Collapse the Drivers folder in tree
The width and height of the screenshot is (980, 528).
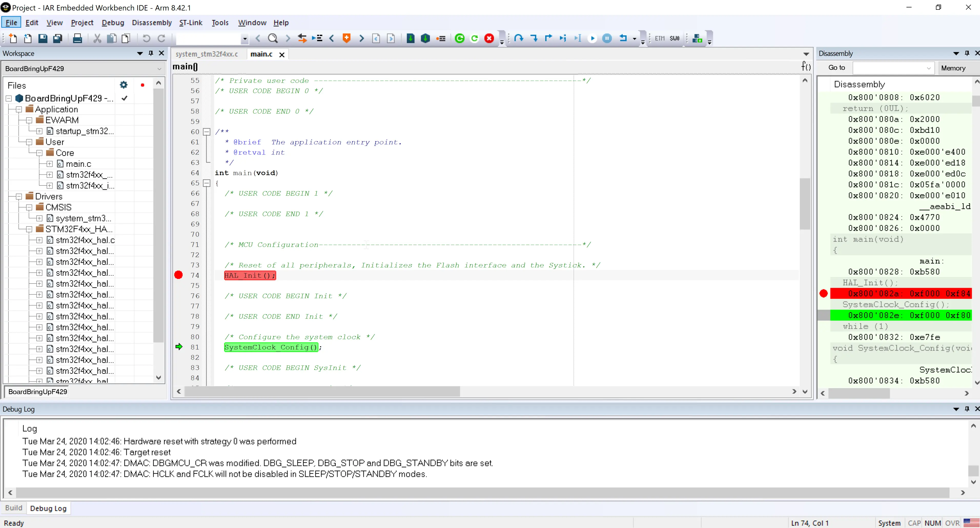click(x=19, y=197)
